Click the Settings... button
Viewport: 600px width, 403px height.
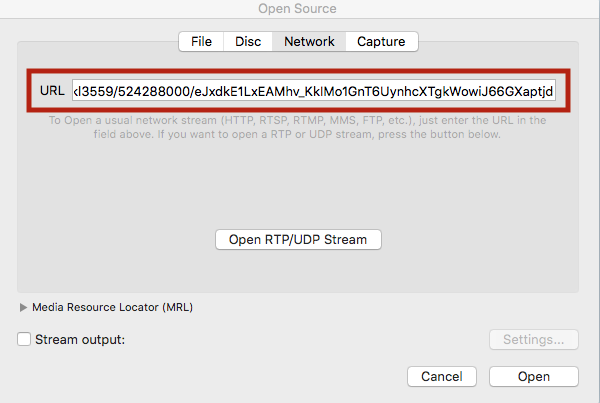[x=533, y=339]
